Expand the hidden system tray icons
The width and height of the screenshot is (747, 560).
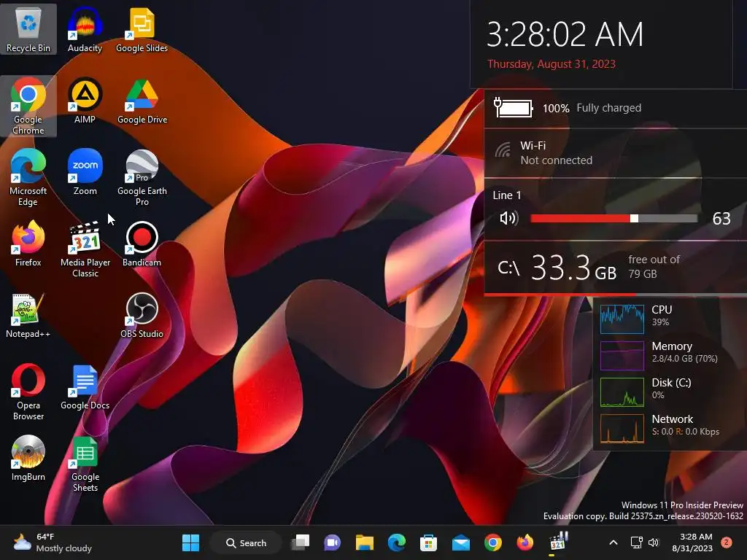614,542
